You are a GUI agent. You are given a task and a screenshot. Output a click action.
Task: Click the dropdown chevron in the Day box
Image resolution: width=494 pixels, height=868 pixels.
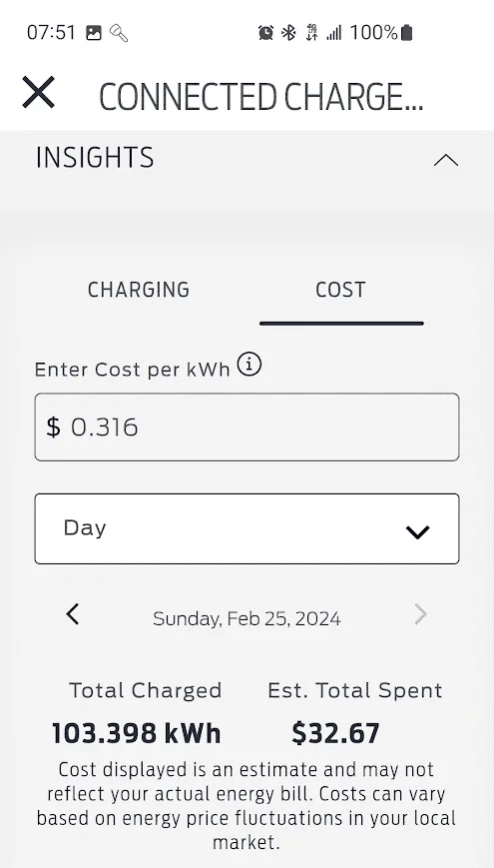[x=418, y=532]
